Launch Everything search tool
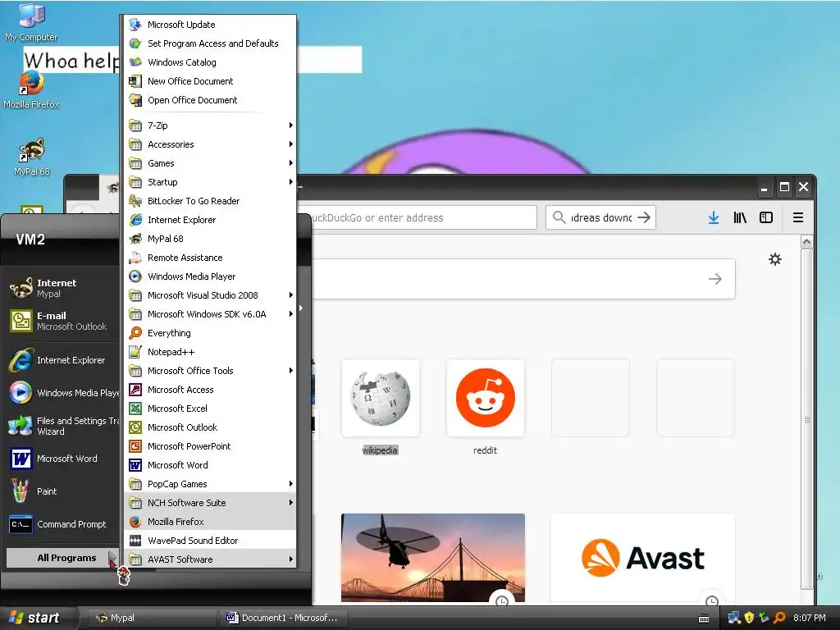The height and width of the screenshot is (630, 840). point(210,333)
